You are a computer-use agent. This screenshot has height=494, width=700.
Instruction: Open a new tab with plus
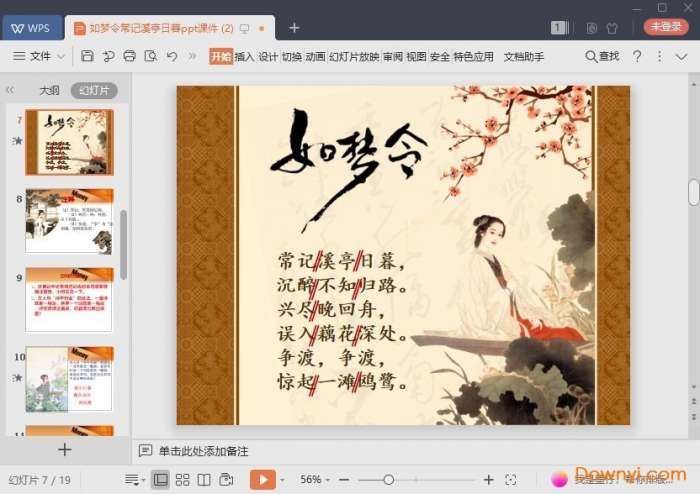[x=294, y=28]
